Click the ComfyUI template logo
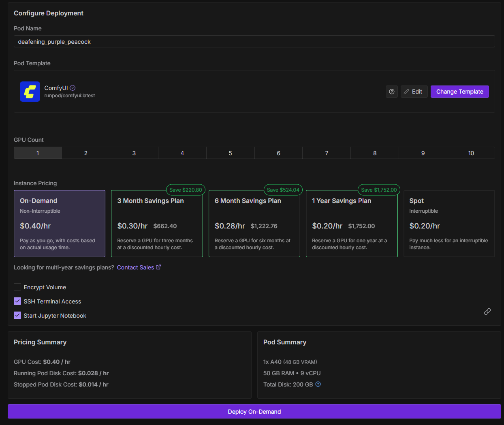Image resolution: width=504 pixels, height=425 pixels. pyautogui.click(x=30, y=92)
